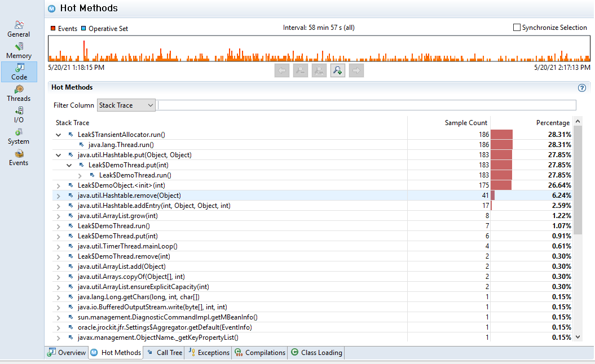Open the System section in sidebar
This screenshot has height=364, width=595.
[19, 136]
